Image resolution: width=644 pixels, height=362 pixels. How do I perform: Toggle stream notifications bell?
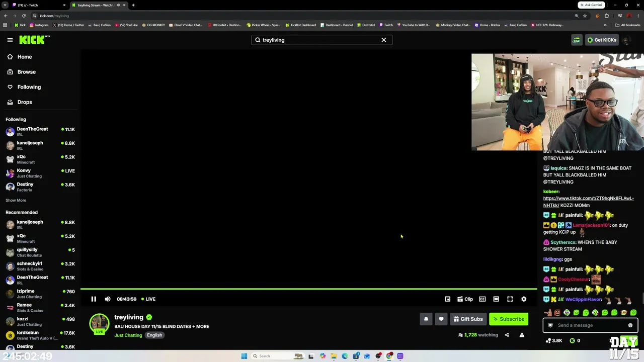tap(426, 319)
